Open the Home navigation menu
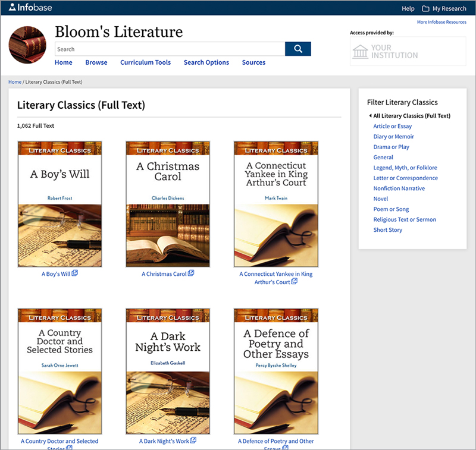Viewport: 476px width, 450px height. (x=64, y=62)
